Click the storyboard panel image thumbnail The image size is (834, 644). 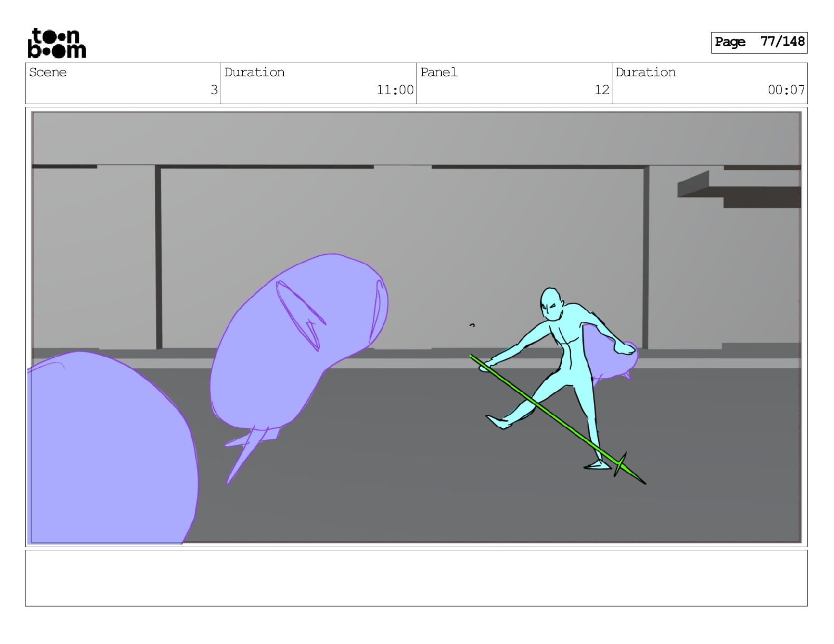[416, 327]
